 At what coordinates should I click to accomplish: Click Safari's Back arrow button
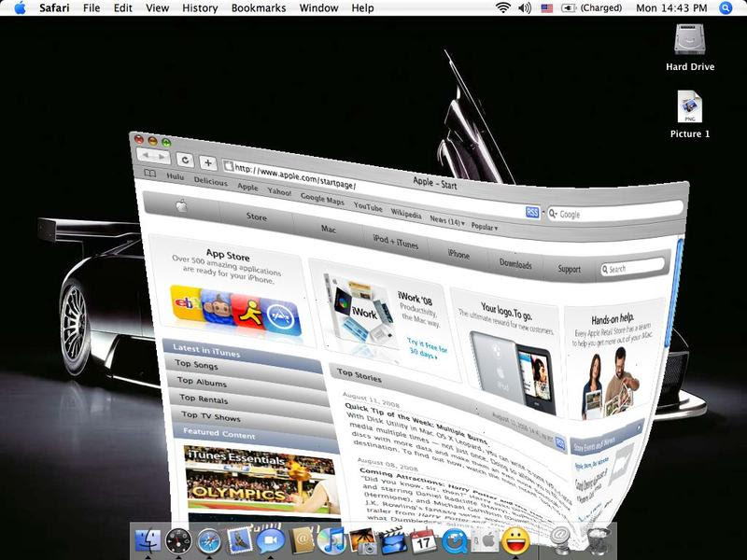click(x=146, y=155)
